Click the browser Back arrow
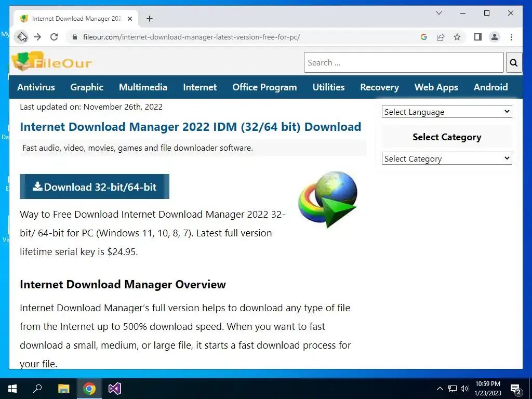The image size is (532, 399). tap(21, 37)
